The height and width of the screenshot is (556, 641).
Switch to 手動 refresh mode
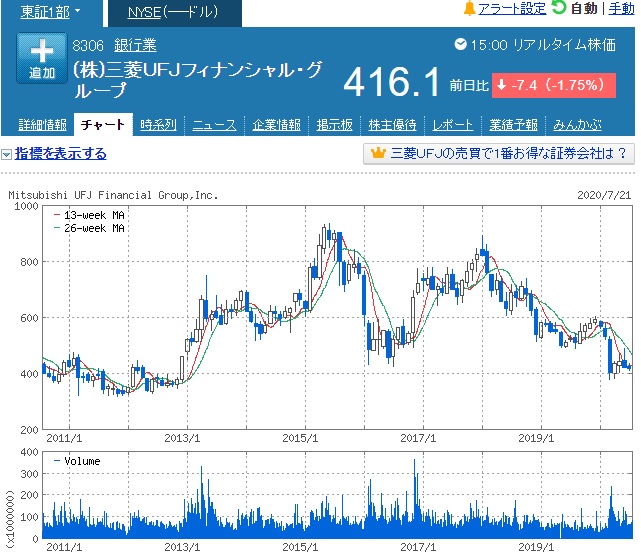(621, 9)
